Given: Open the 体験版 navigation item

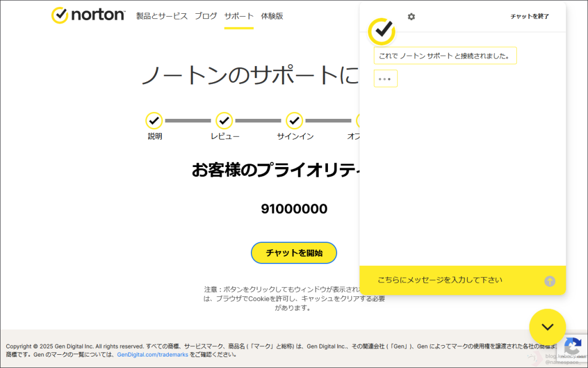Looking at the screenshot, I should coord(272,16).
